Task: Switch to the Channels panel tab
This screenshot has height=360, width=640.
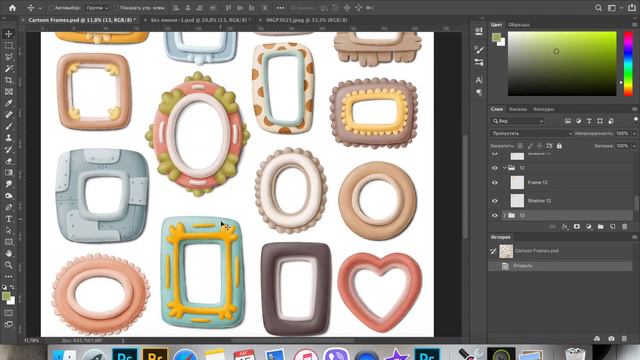Action: 518,109
